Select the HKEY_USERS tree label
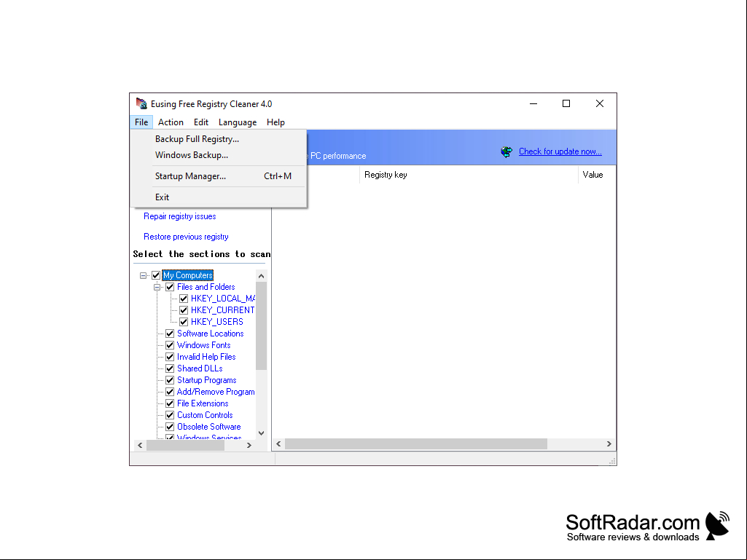This screenshot has height=560, width=747. 216,322
